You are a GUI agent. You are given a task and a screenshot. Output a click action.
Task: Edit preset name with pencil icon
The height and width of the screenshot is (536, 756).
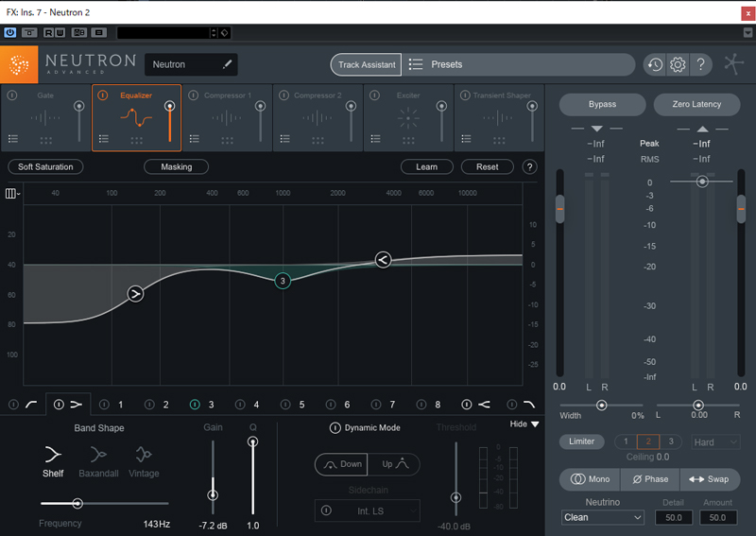click(x=227, y=64)
